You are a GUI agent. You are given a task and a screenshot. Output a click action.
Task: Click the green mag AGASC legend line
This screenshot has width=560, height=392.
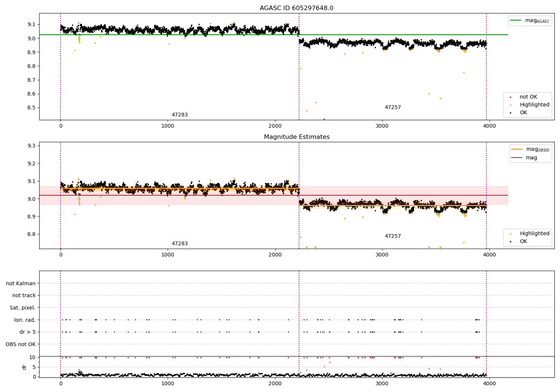[516, 21]
